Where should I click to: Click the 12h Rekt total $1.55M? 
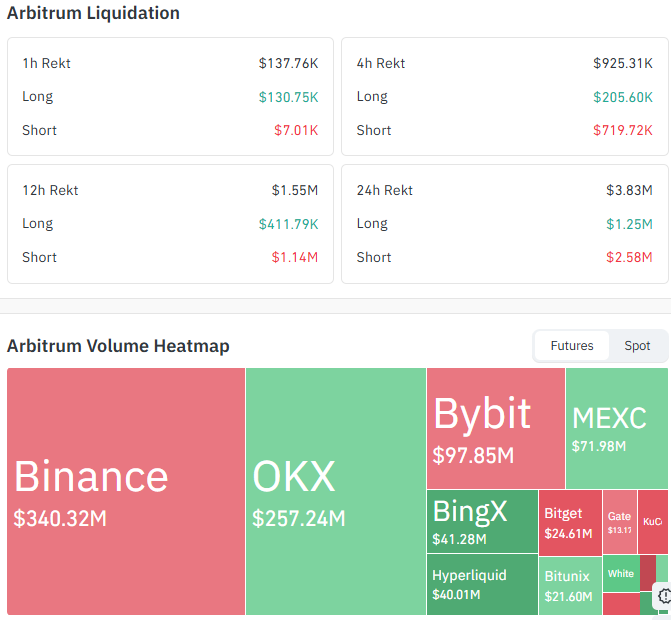pyautogui.click(x=294, y=190)
